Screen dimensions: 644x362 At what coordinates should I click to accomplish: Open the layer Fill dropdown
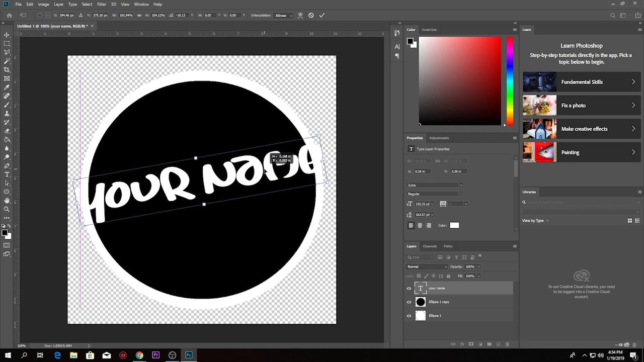coord(478,276)
